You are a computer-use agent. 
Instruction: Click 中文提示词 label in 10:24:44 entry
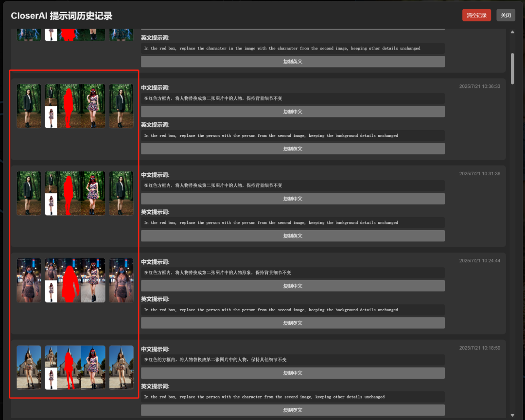[155, 262]
